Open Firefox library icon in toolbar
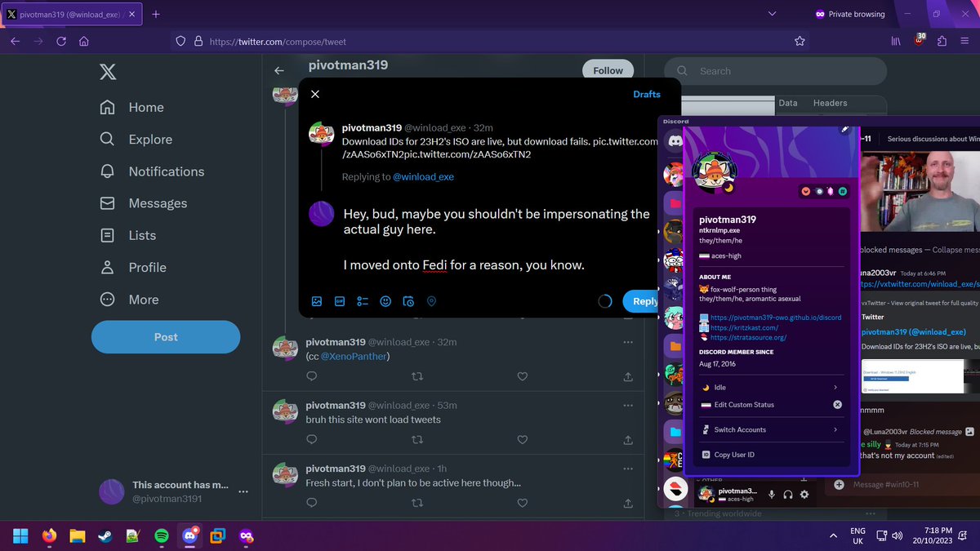The width and height of the screenshot is (980, 551). click(x=896, y=41)
